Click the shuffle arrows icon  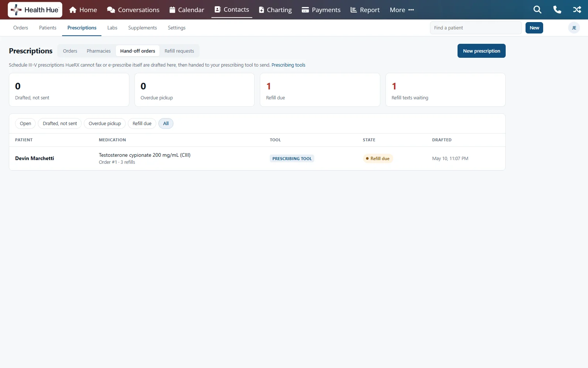[577, 10]
